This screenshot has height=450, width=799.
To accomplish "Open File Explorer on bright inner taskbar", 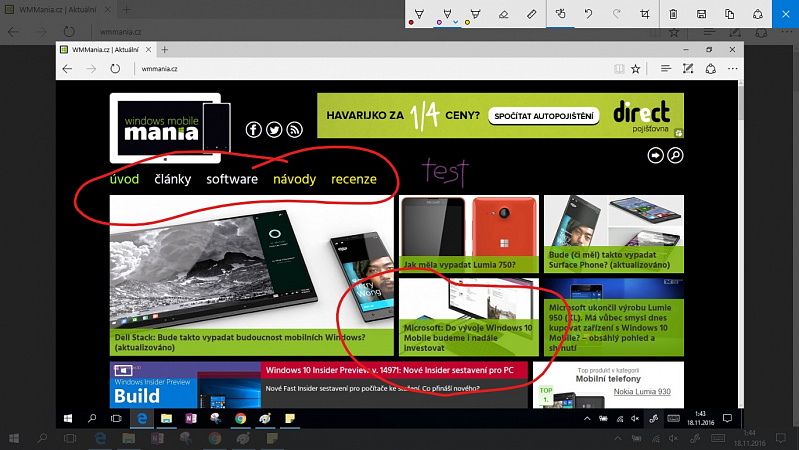I will coord(166,419).
